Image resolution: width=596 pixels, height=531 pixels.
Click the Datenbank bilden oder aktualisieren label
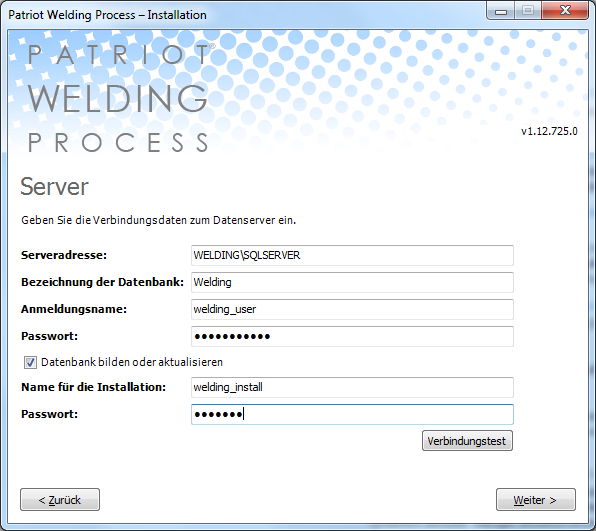pos(132,362)
